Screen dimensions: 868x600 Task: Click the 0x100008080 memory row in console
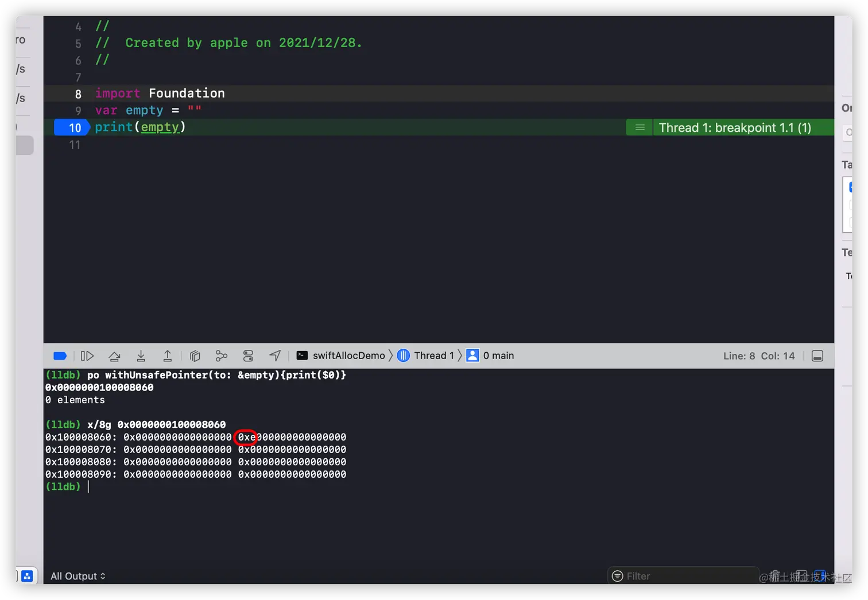[x=196, y=462]
